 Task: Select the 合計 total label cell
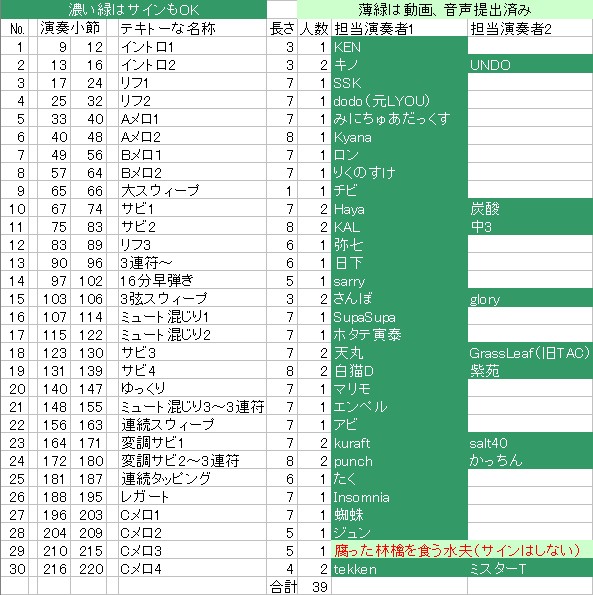(x=282, y=587)
